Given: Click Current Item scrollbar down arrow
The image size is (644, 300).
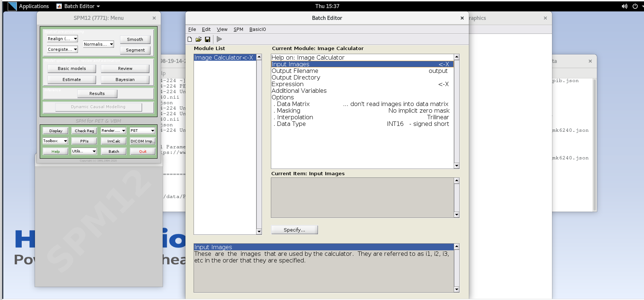Looking at the screenshot, I should click(x=457, y=215).
